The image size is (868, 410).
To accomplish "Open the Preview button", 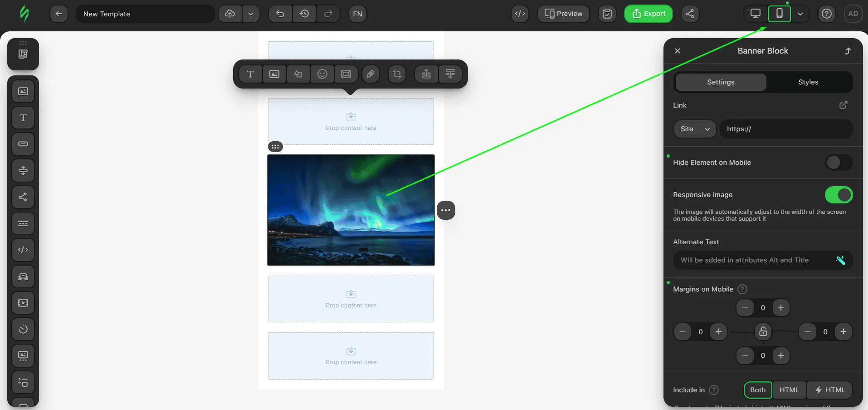I will (x=563, y=14).
